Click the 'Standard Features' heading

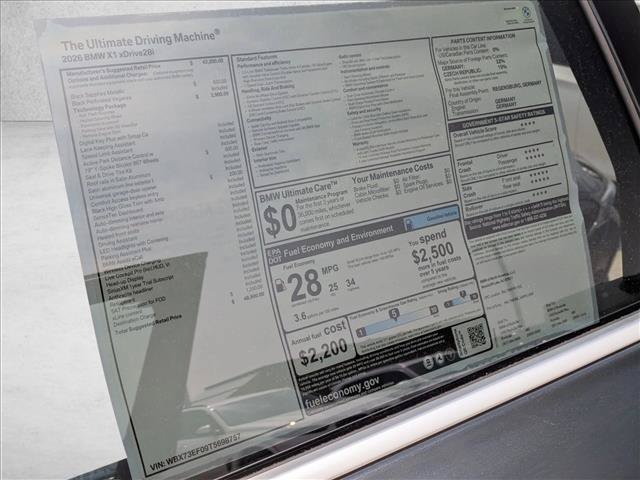257,58
